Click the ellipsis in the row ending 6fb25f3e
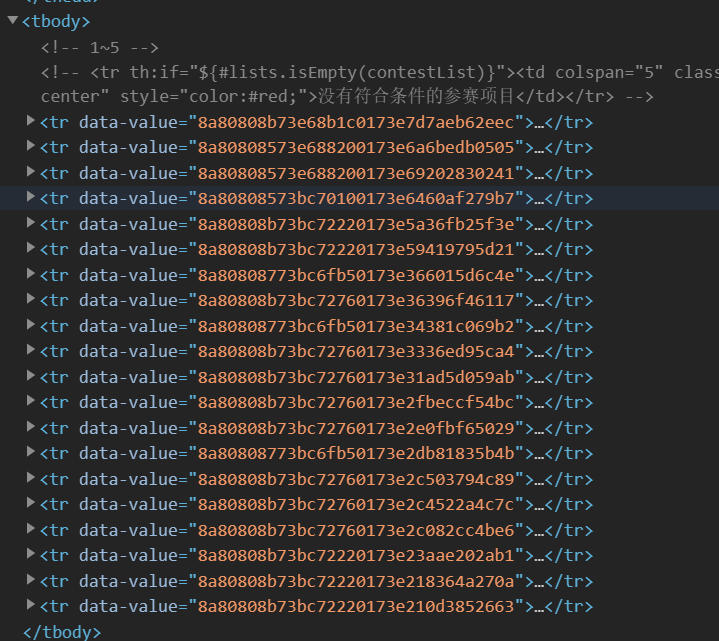The height and width of the screenshot is (641, 719). click(539, 224)
